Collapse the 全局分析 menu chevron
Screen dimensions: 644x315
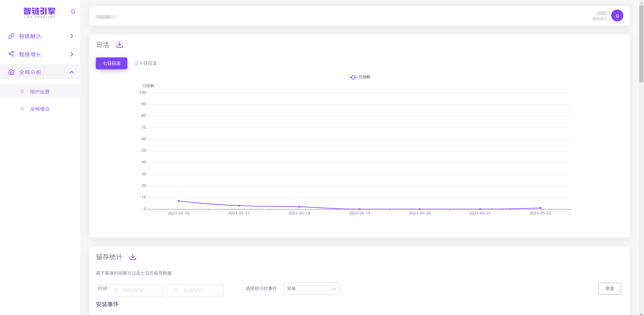72,72
